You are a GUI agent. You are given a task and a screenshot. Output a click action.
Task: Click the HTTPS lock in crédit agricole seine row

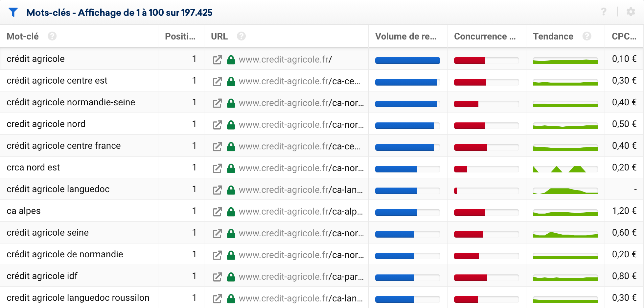pos(231,233)
